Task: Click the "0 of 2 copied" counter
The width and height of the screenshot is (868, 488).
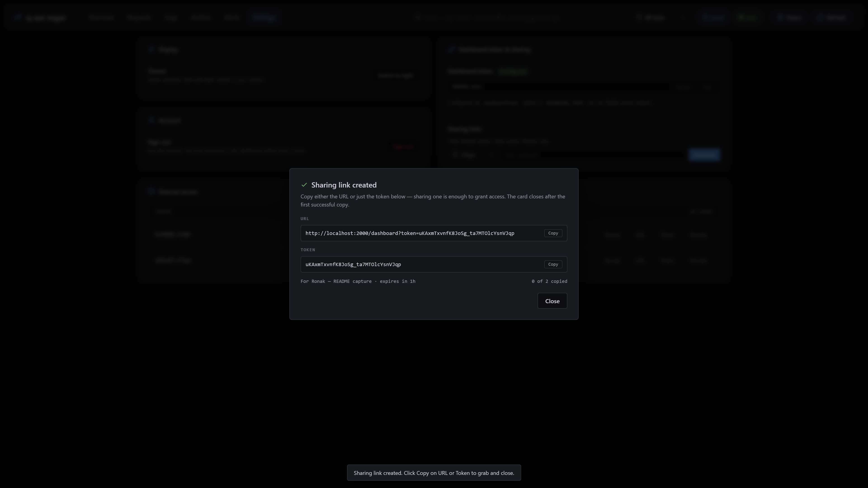Action: (549, 281)
